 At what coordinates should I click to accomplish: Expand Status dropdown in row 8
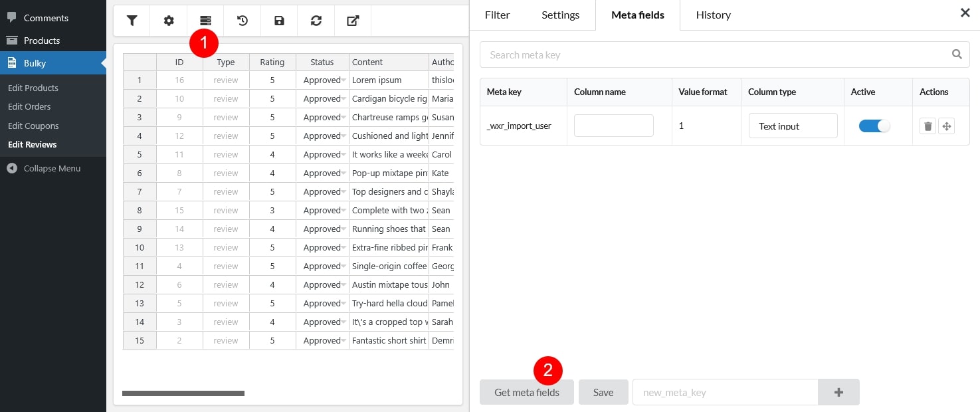pyautogui.click(x=343, y=211)
